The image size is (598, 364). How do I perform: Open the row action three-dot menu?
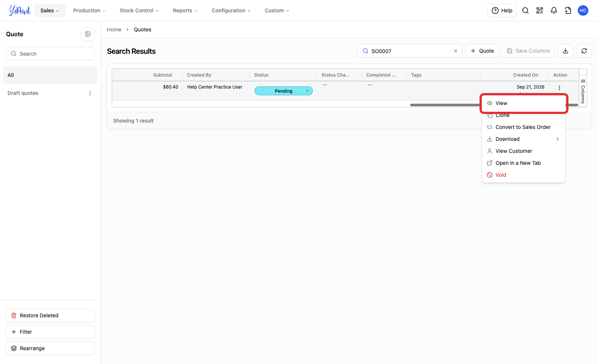[560, 88]
